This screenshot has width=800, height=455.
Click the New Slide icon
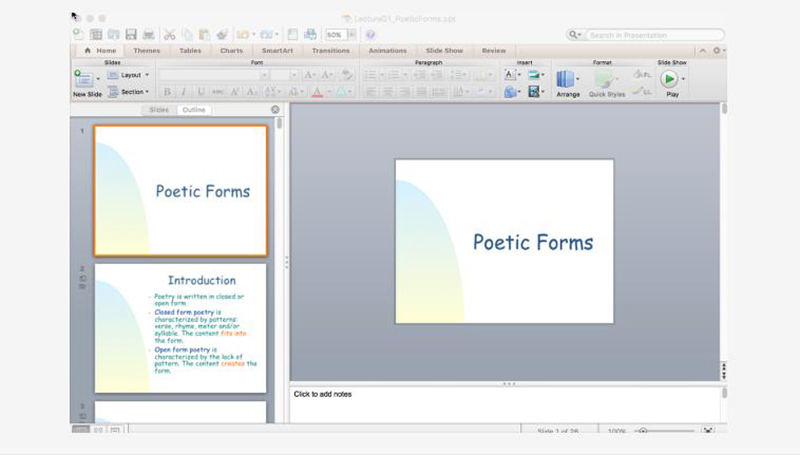[x=84, y=78]
